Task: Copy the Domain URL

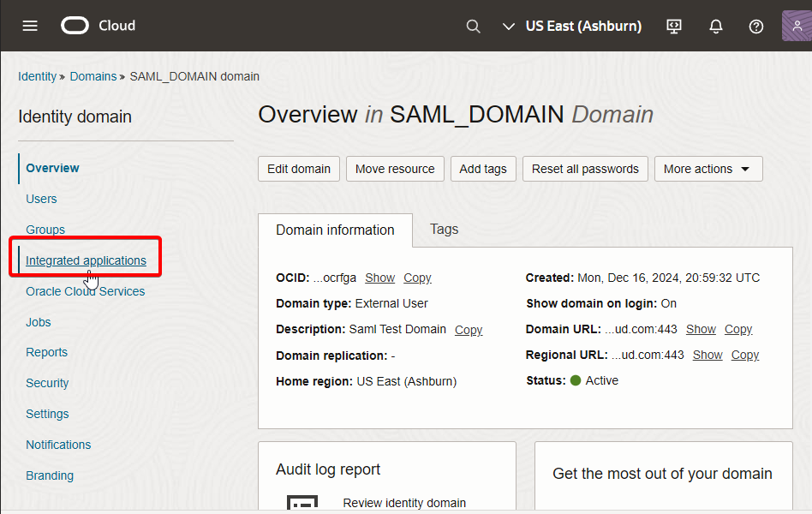Action: pos(738,329)
